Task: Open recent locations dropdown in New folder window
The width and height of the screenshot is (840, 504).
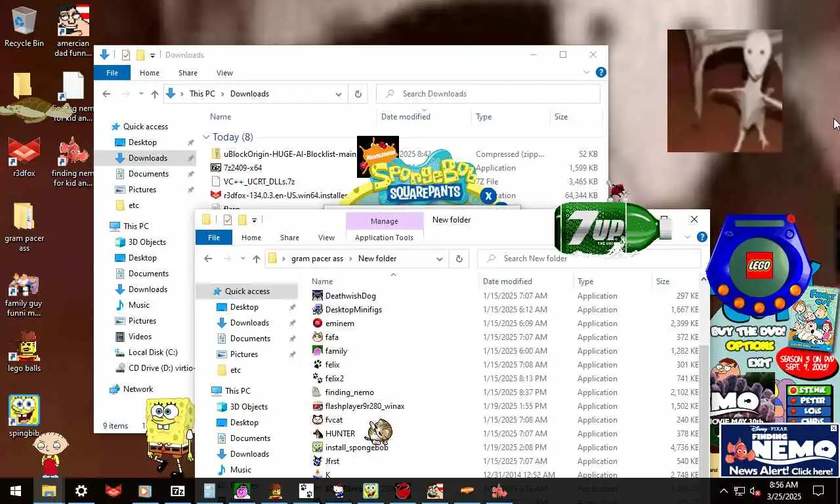Action: click(243, 259)
